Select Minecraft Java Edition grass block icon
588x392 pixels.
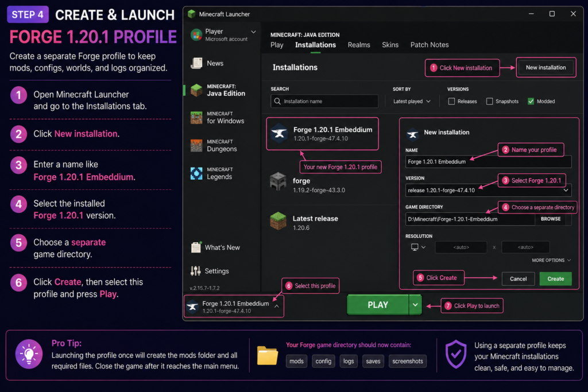pos(196,90)
